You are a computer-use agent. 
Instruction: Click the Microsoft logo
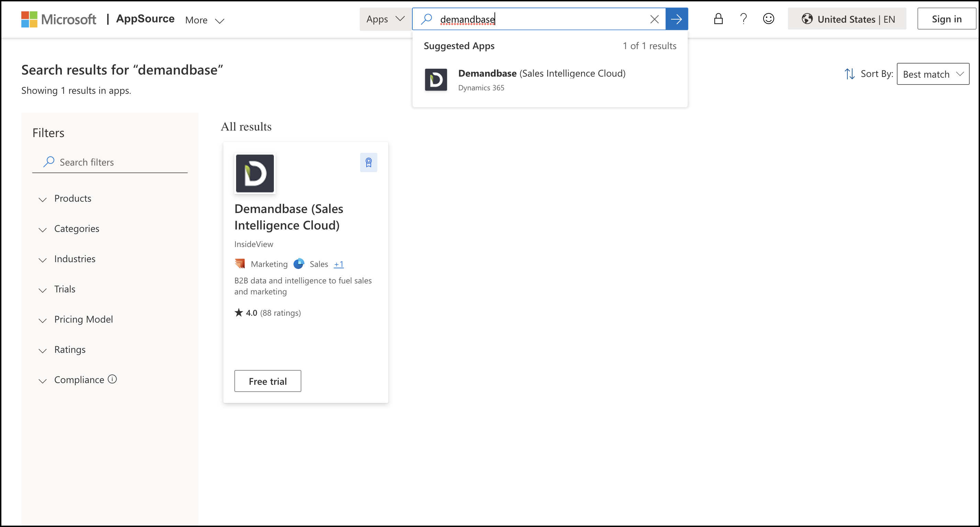[x=58, y=19]
